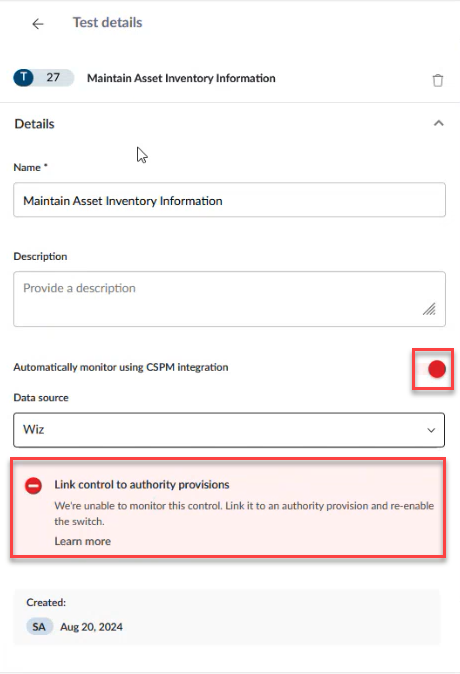
Task: Click the Aug 20, 2024 created date
Action: coord(91,627)
